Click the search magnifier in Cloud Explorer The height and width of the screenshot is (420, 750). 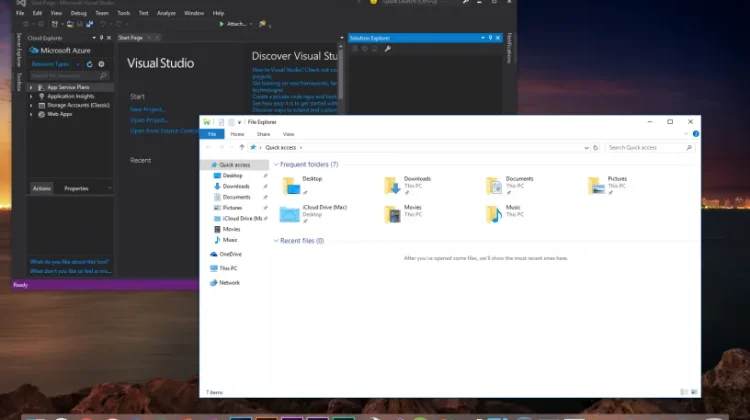click(103, 76)
